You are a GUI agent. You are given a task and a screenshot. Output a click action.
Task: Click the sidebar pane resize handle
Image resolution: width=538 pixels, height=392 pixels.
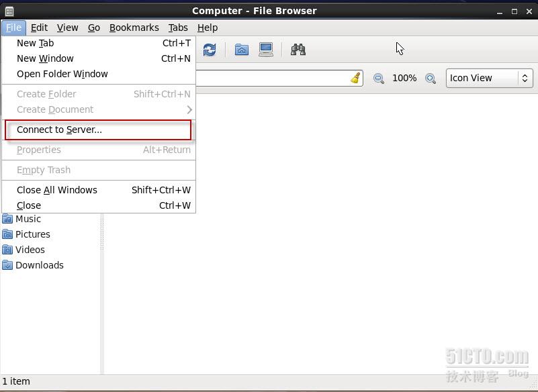coord(102,233)
